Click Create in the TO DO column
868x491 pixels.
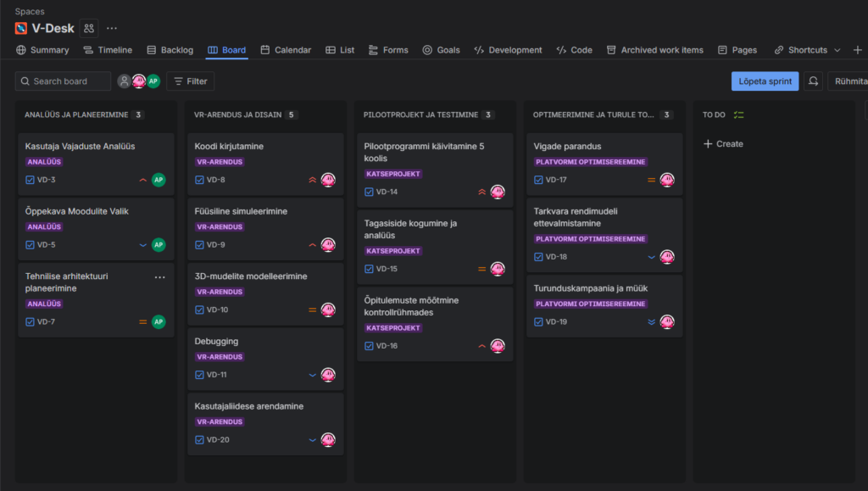pyautogui.click(x=723, y=144)
